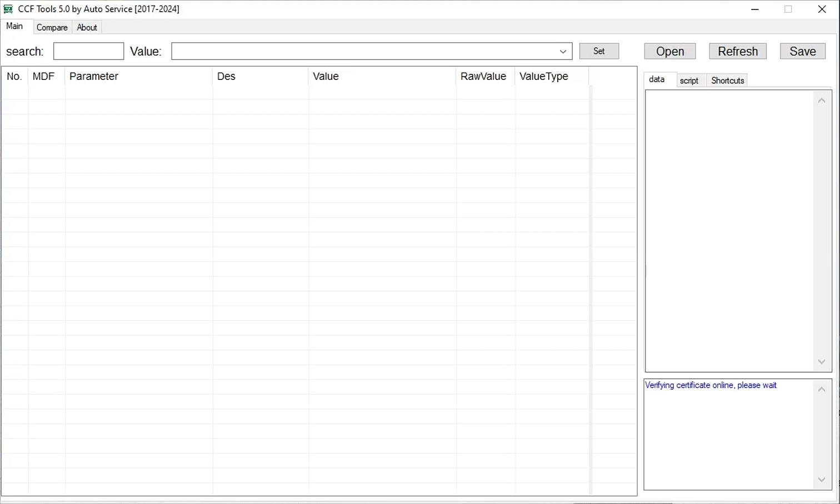840x504 pixels.
Task: Close the CCF Tools window
Action: tap(822, 9)
